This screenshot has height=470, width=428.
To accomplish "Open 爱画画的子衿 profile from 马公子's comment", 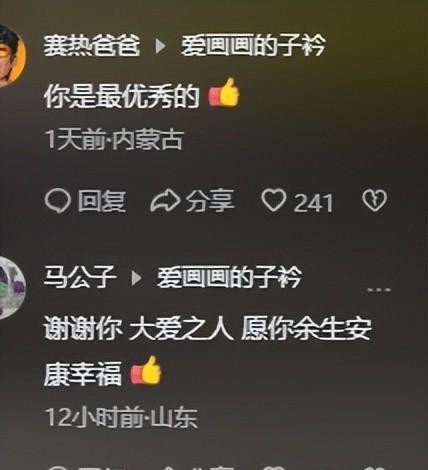I will tap(229, 277).
